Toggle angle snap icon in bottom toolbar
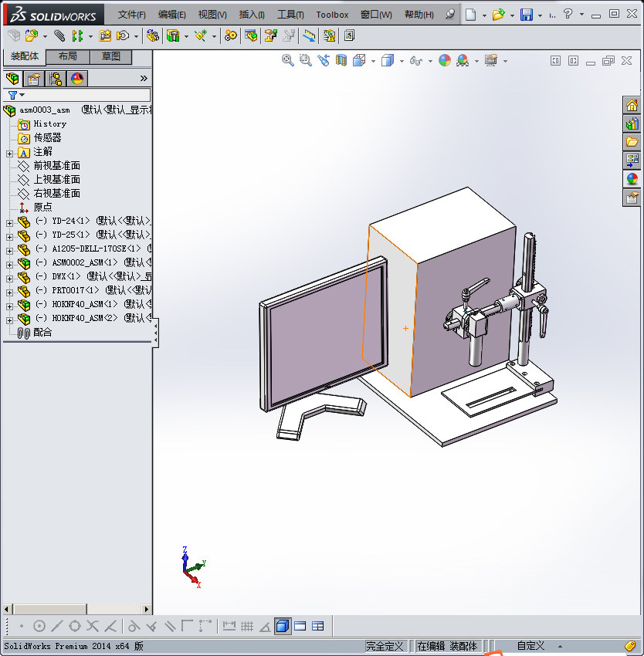The height and width of the screenshot is (656, 644). pyautogui.click(x=265, y=627)
